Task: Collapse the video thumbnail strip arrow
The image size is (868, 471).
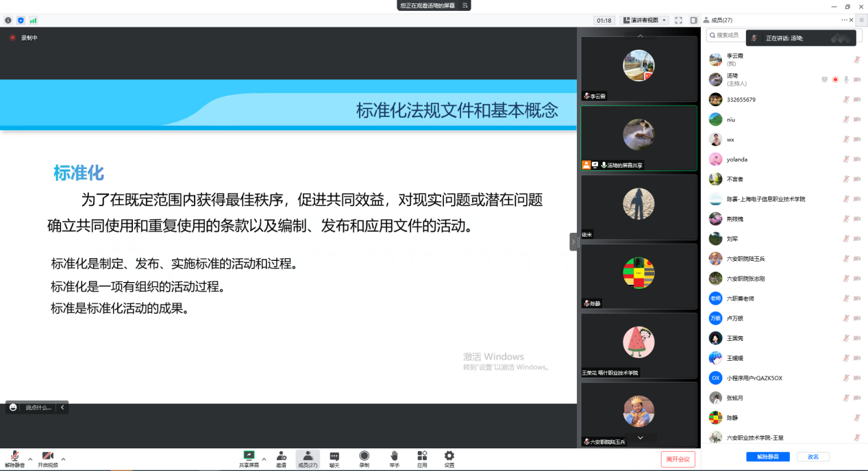Action: pyautogui.click(x=573, y=242)
